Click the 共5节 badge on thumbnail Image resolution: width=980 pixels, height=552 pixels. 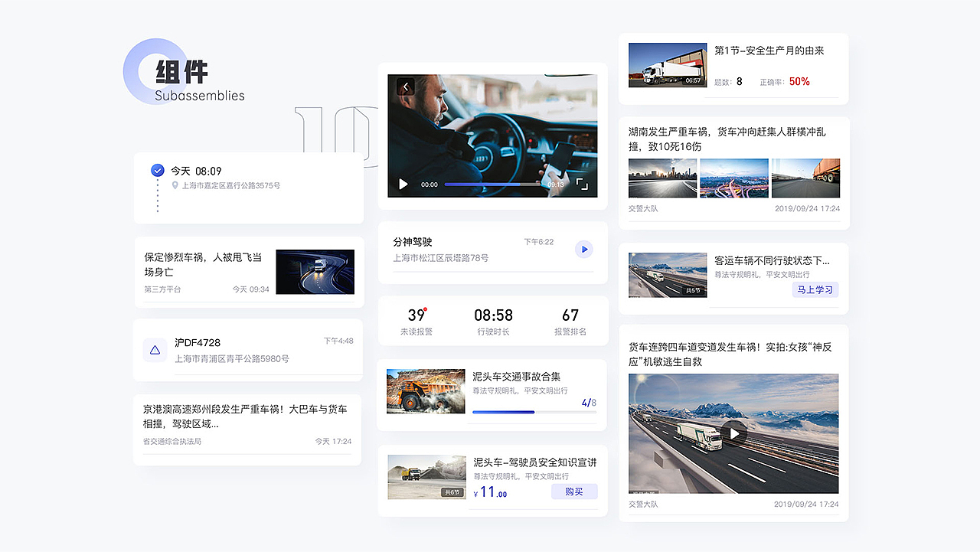693,291
